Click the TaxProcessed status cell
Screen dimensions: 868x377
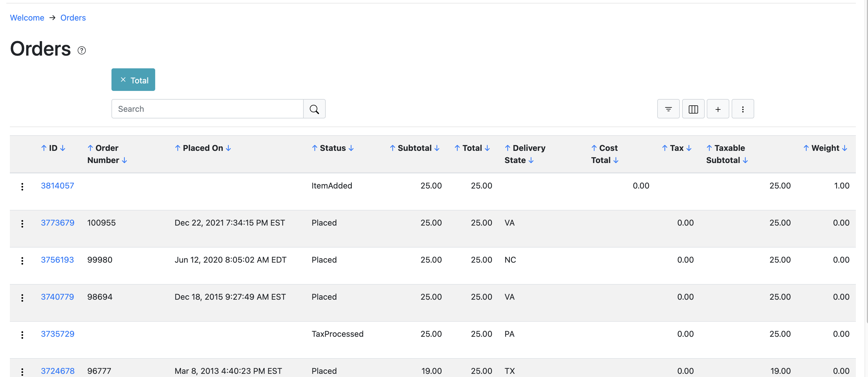pyautogui.click(x=338, y=334)
